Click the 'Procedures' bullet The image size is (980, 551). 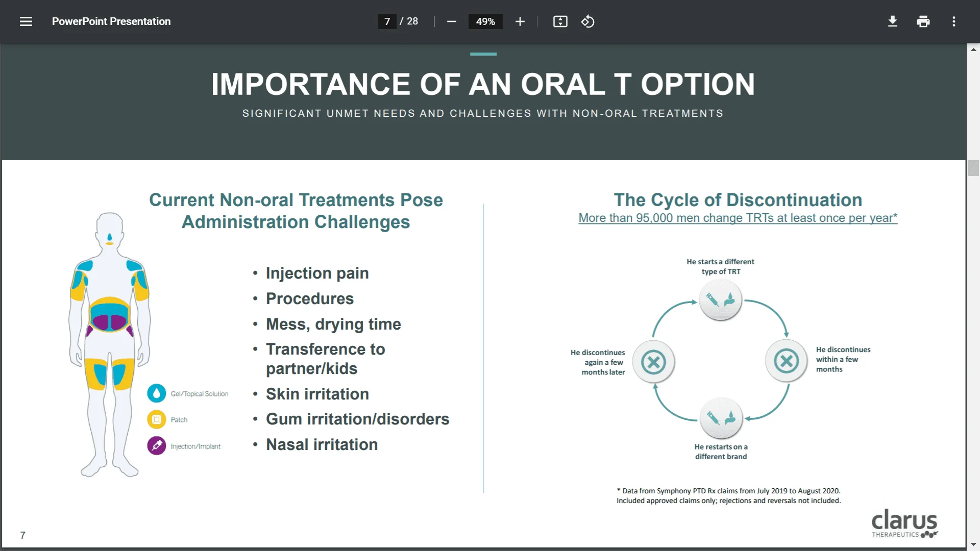click(310, 298)
